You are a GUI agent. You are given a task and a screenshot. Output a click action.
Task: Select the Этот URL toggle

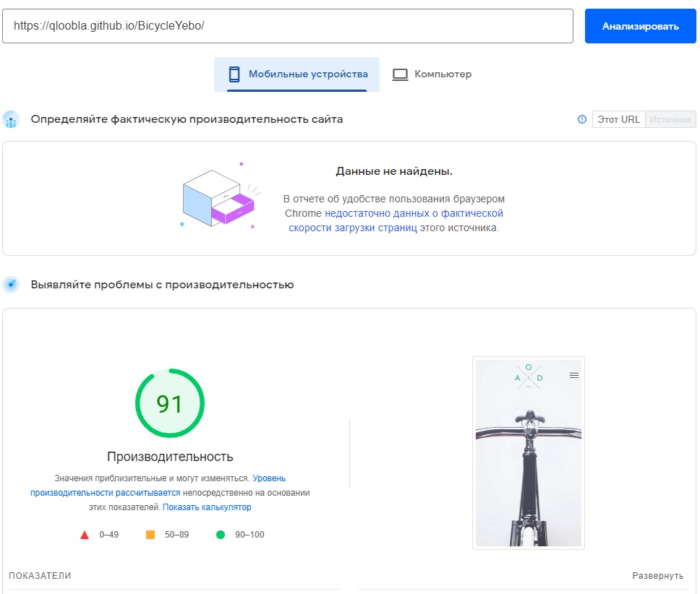618,119
